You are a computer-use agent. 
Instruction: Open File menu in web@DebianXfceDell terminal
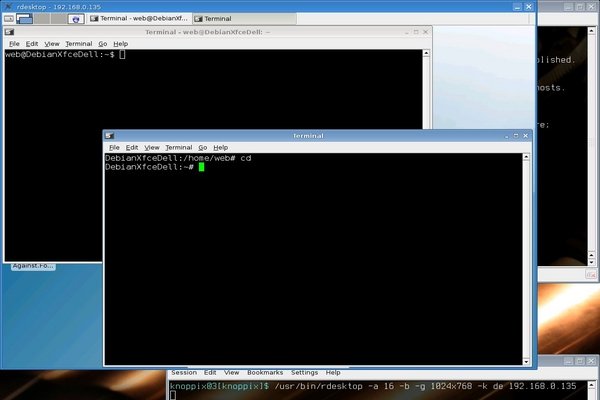pos(14,44)
